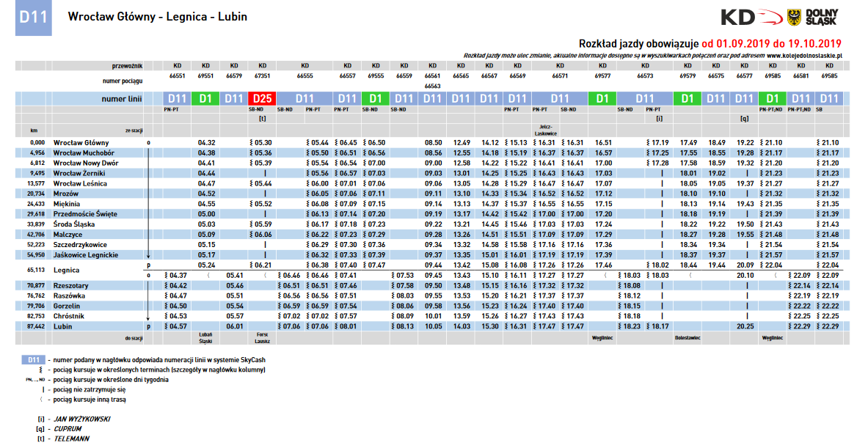Image resolution: width=868 pixels, height=448 pixels.
Task: Click the validity dates in red text
Action: point(771,43)
